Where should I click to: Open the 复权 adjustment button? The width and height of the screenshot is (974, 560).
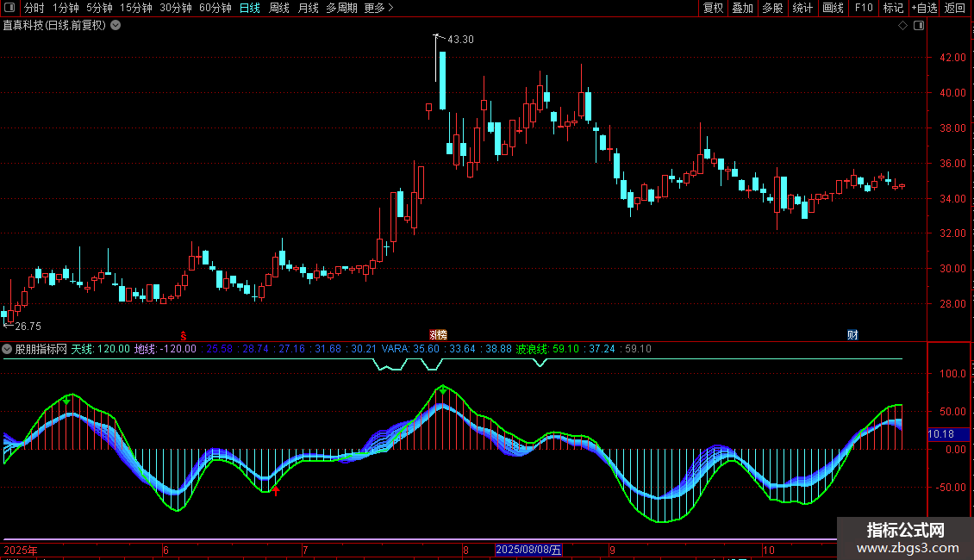click(713, 8)
